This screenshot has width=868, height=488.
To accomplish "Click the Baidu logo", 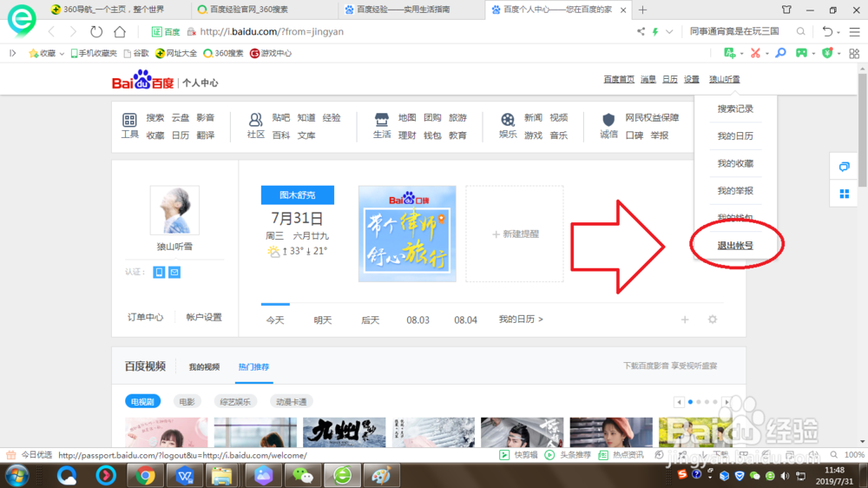I will point(143,80).
